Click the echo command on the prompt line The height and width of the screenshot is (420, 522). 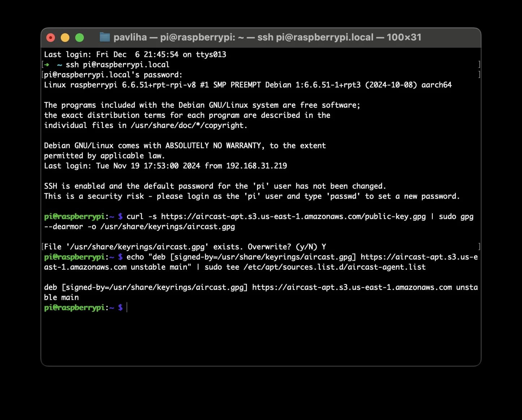135,257
